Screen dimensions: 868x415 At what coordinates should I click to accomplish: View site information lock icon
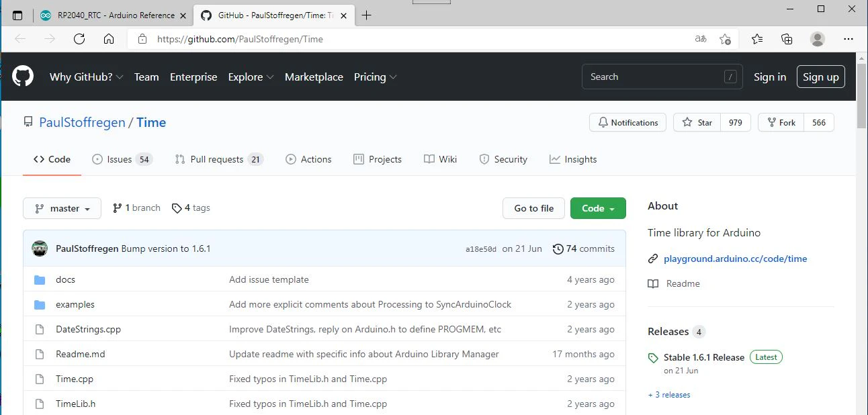point(142,39)
